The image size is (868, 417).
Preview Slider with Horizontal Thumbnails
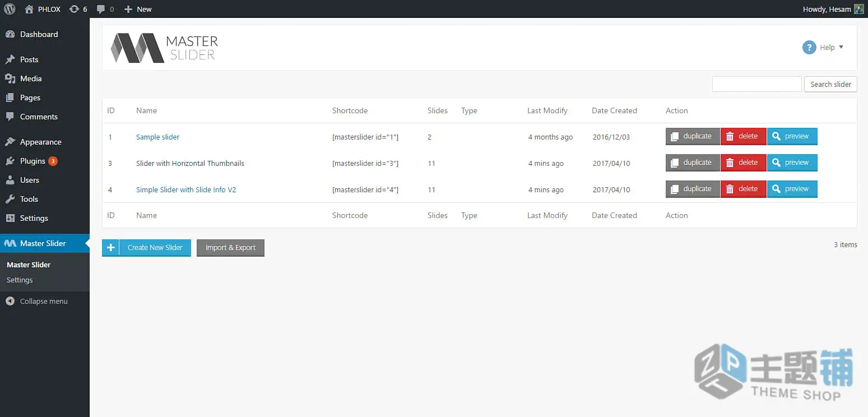pyautogui.click(x=792, y=163)
